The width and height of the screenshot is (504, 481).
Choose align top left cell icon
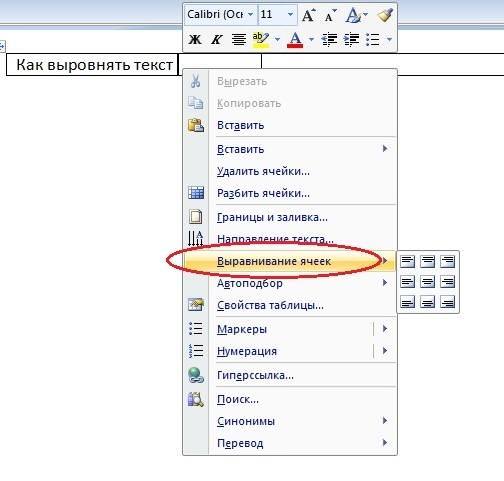(x=407, y=261)
